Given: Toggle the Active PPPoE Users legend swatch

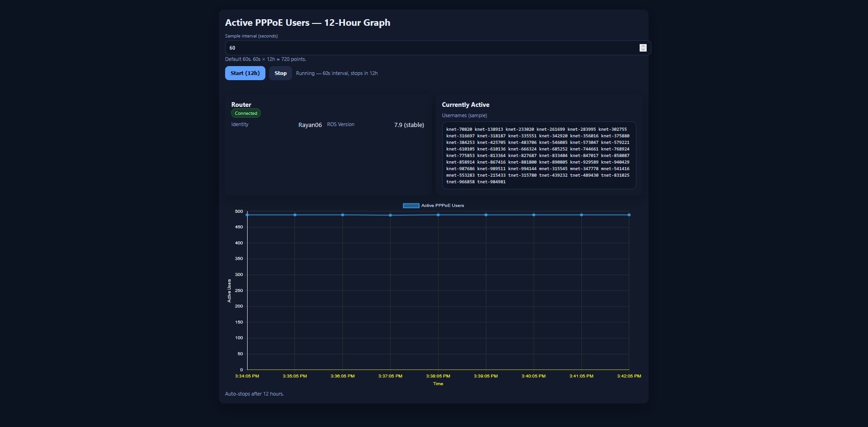Looking at the screenshot, I should pyautogui.click(x=411, y=206).
